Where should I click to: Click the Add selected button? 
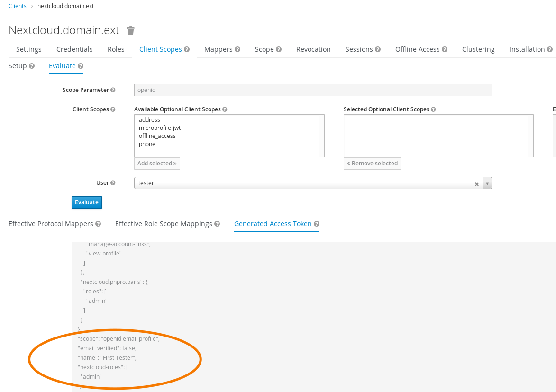(157, 163)
